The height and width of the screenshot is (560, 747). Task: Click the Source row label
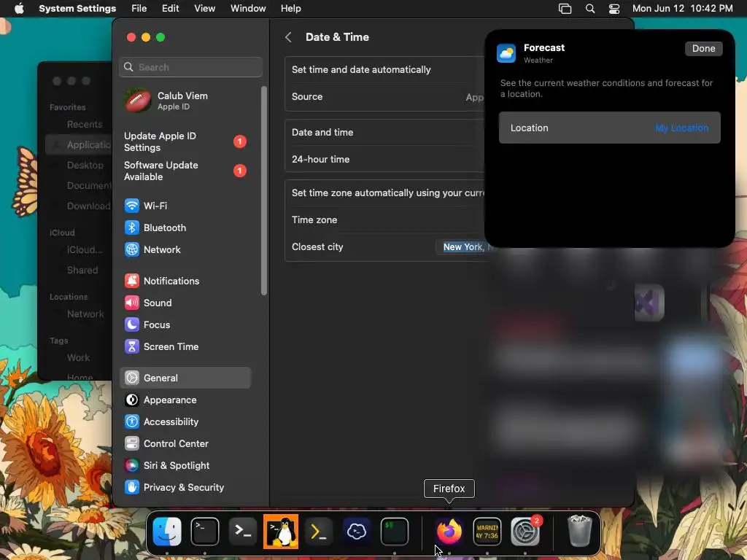point(307,97)
